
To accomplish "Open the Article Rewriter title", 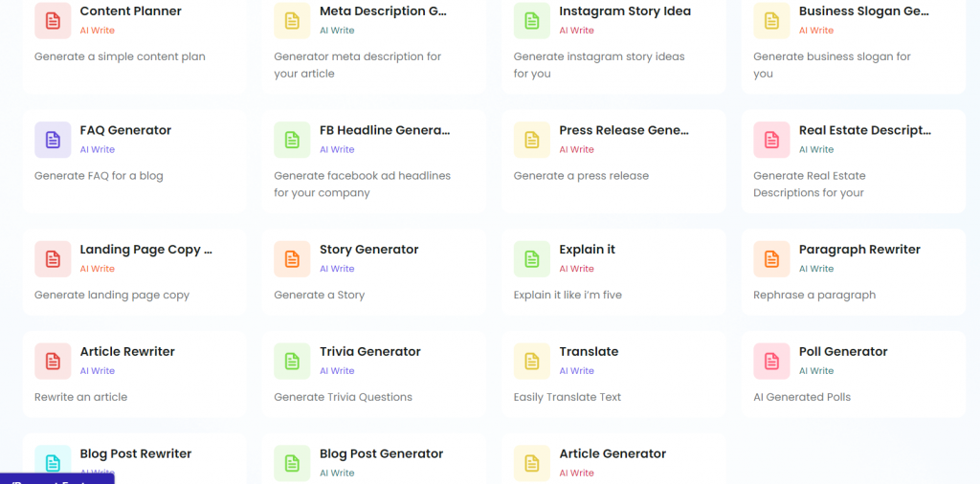I will 127,352.
